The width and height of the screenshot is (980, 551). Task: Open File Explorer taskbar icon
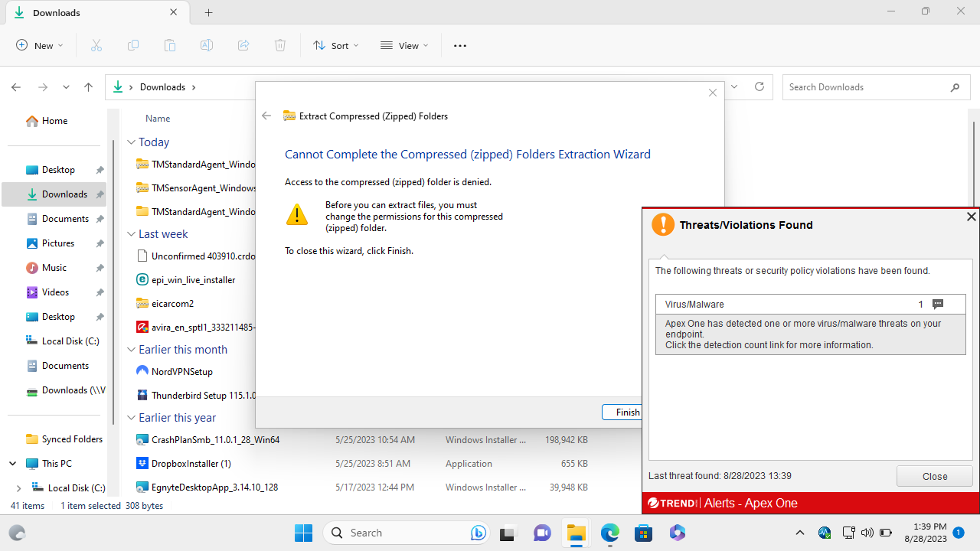click(576, 533)
